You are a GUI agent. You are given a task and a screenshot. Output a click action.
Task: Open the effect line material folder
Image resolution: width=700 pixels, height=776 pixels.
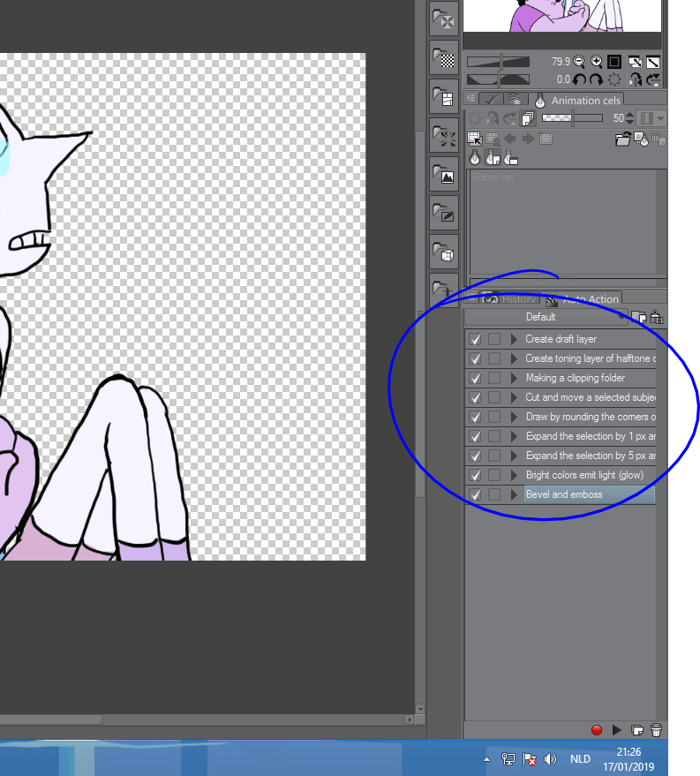coord(444,136)
